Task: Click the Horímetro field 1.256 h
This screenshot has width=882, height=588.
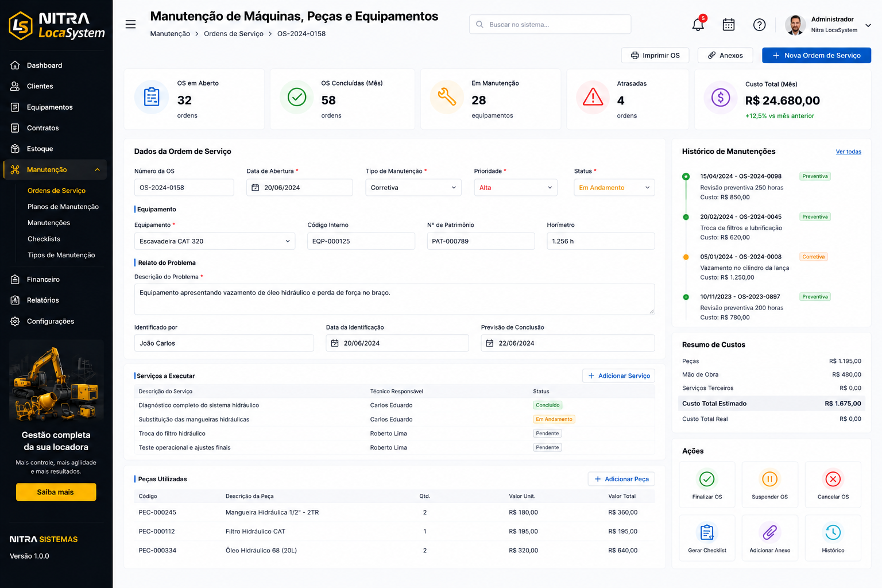Action: (601, 241)
